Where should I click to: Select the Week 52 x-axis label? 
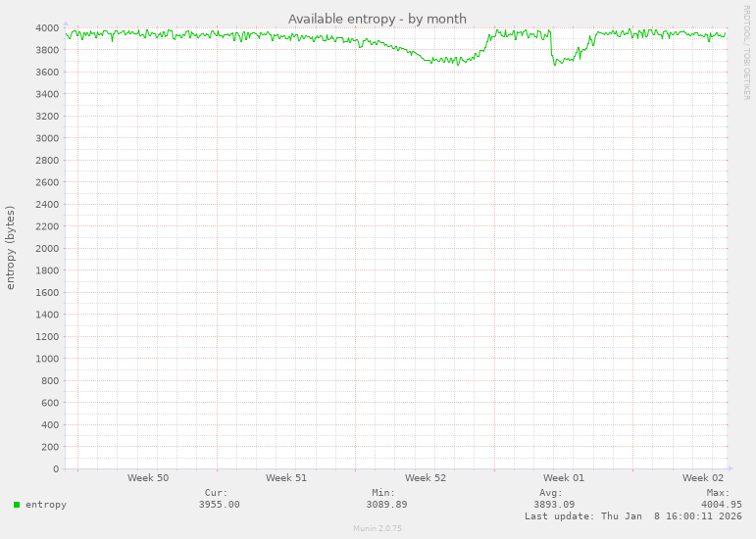(x=426, y=478)
